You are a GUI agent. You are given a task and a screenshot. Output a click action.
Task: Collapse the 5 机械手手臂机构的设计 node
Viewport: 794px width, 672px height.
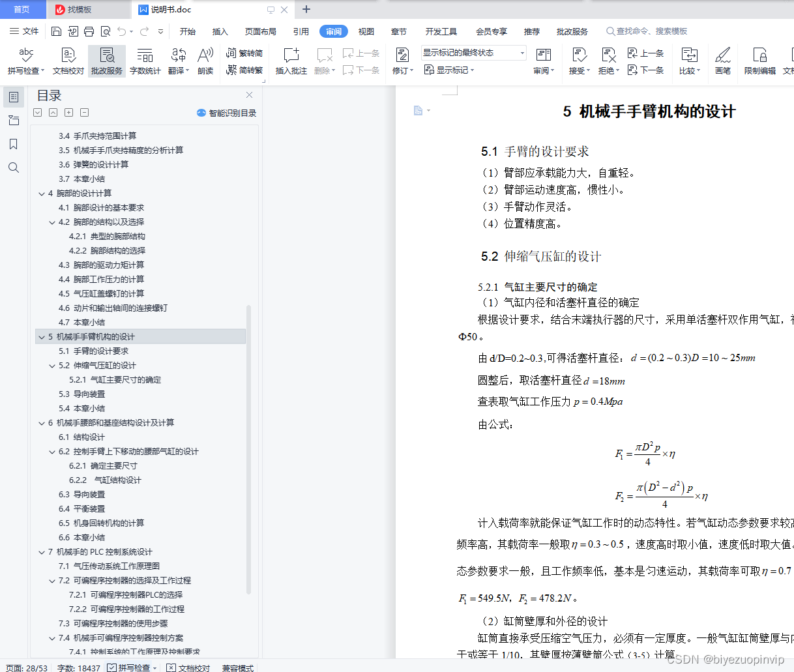(x=42, y=337)
